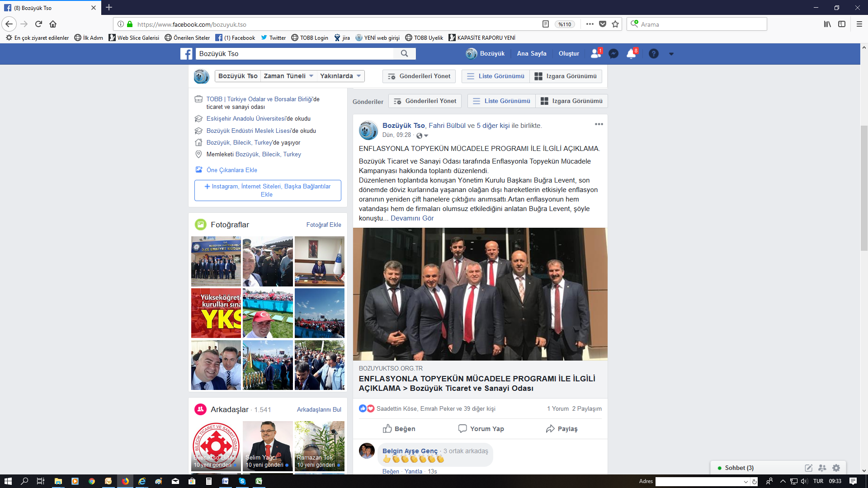
Task: Click the bookmark star icon in address bar
Action: [615, 24]
